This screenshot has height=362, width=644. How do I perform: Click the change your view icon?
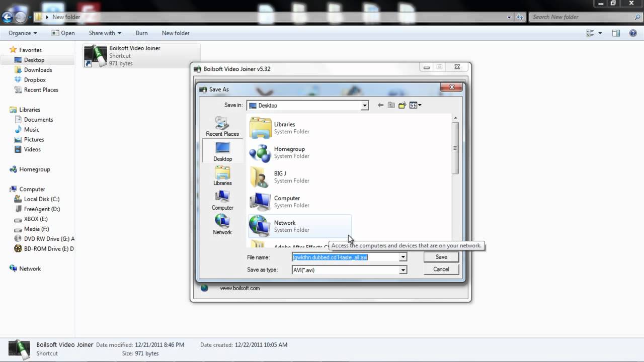coord(590,33)
